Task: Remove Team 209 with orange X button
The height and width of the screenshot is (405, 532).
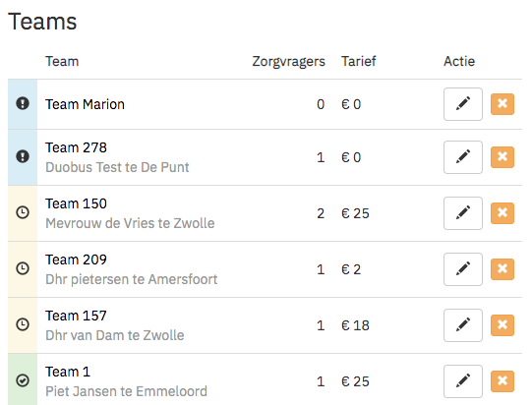Action: tap(502, 269)
